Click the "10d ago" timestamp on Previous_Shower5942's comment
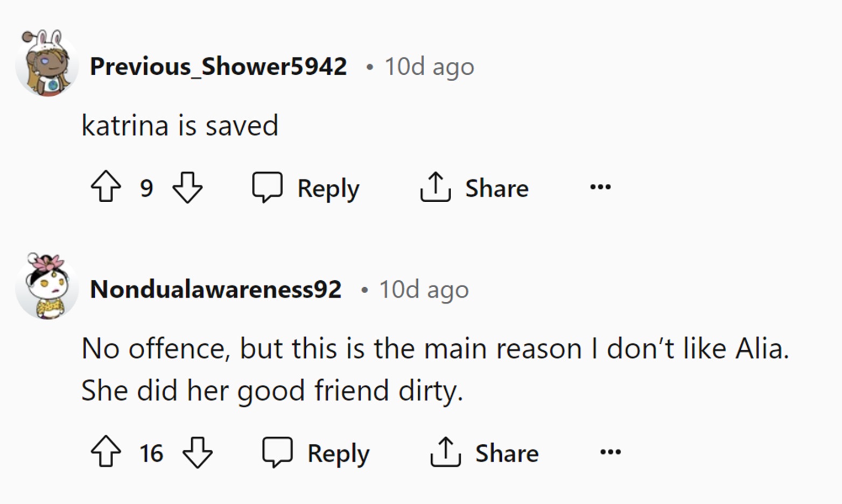 point(429,67)
